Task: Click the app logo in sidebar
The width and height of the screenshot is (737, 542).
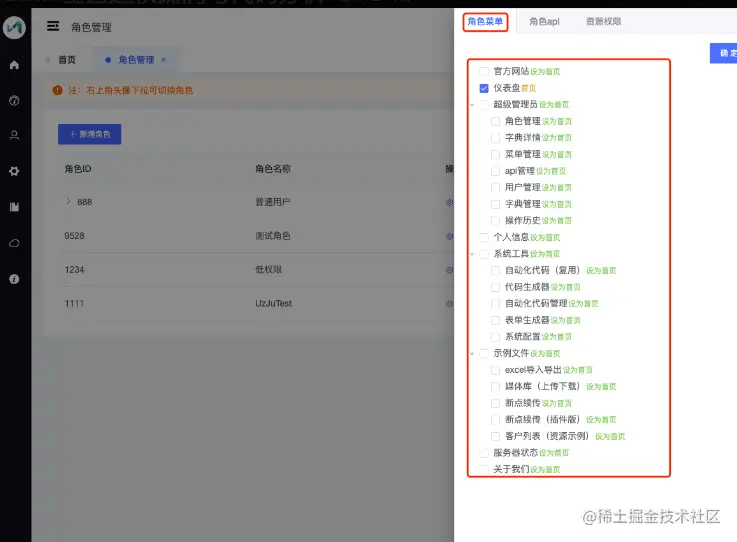Action: [14, 27]
